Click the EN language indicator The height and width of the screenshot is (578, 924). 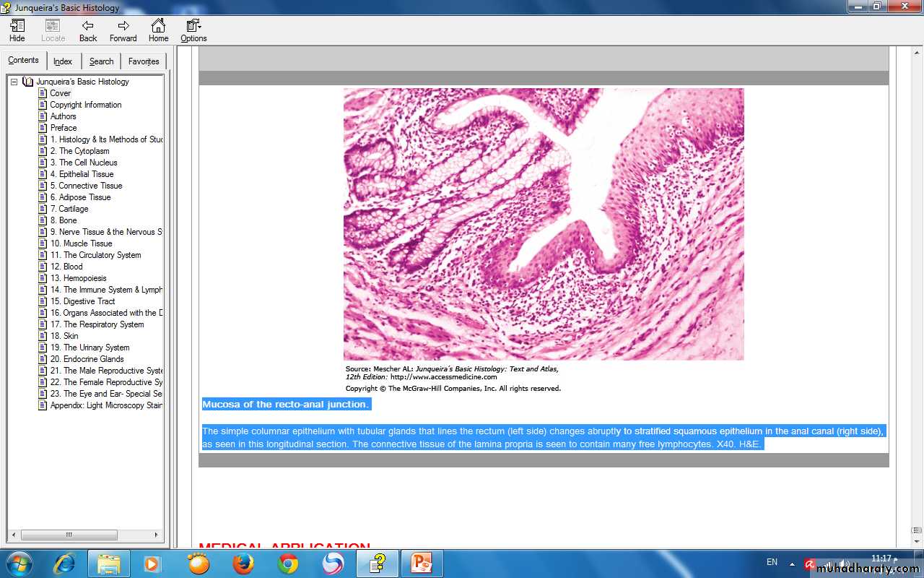[x=772, y=562]
